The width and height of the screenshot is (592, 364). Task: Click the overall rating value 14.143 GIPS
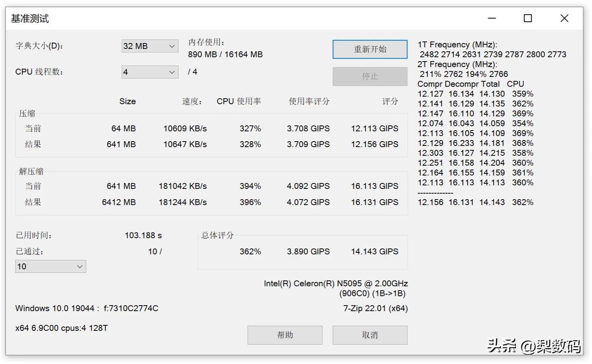point(374,251)
